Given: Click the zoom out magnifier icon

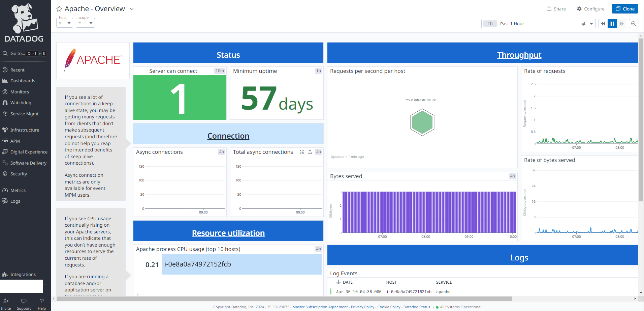Looking at the screenshot, I should coord(634,24).
